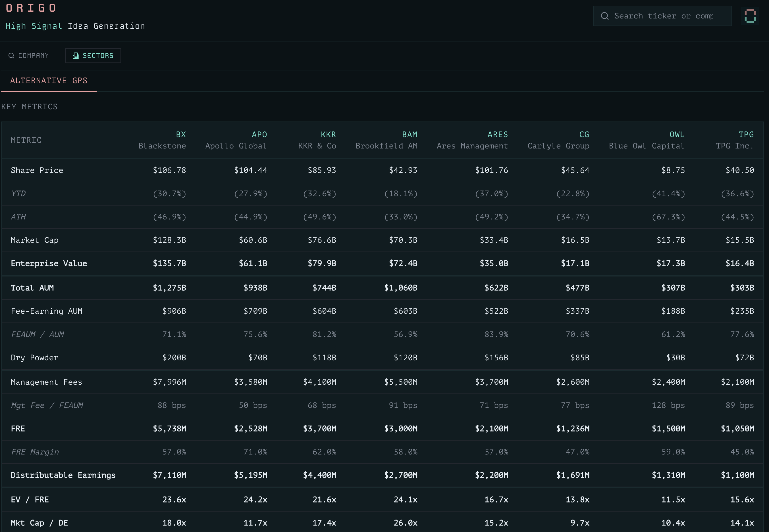Click the Distributable Earnings row label
This screenshot has height=532, width=769.
pos(63,475)
